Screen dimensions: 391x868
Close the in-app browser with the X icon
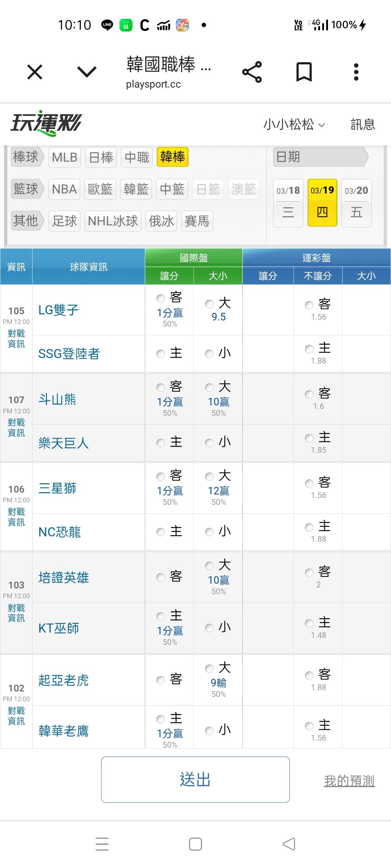(x=35, y=72)
